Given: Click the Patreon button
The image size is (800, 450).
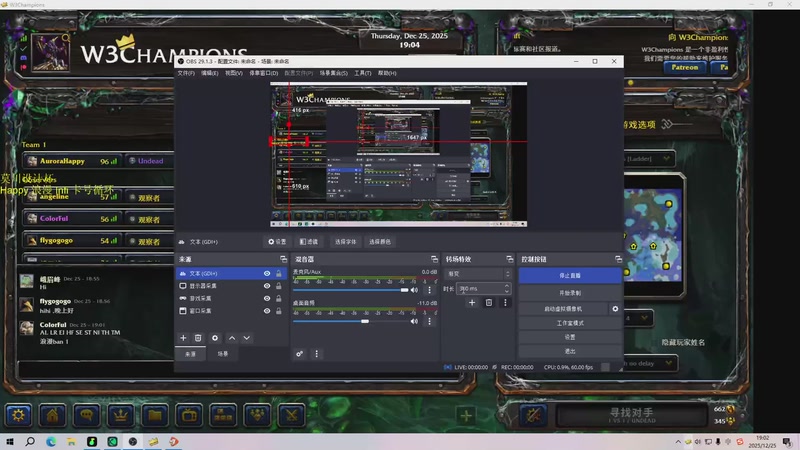Looking at the screenshot, I should (684, 67).
